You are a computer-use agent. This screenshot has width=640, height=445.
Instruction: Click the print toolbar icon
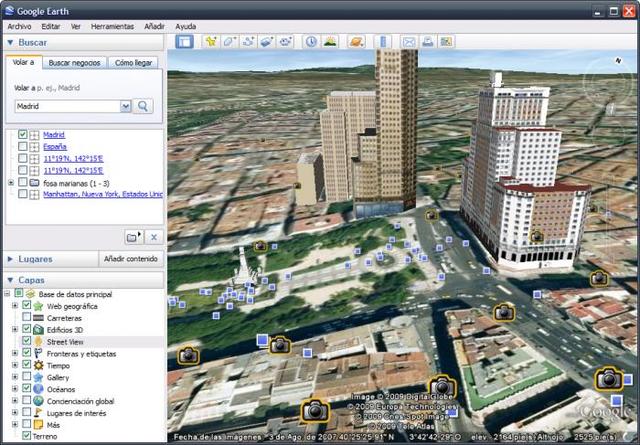click(427, 42)
